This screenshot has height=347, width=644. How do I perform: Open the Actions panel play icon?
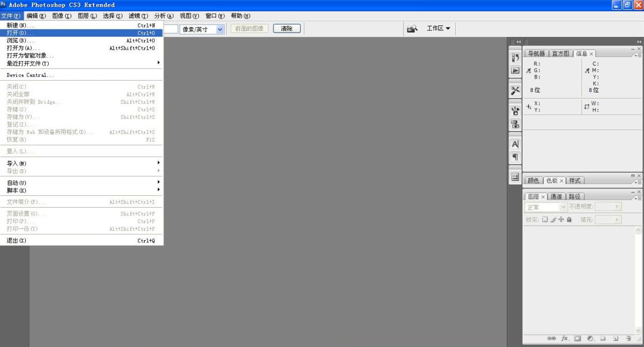click(x=515, y=70)
